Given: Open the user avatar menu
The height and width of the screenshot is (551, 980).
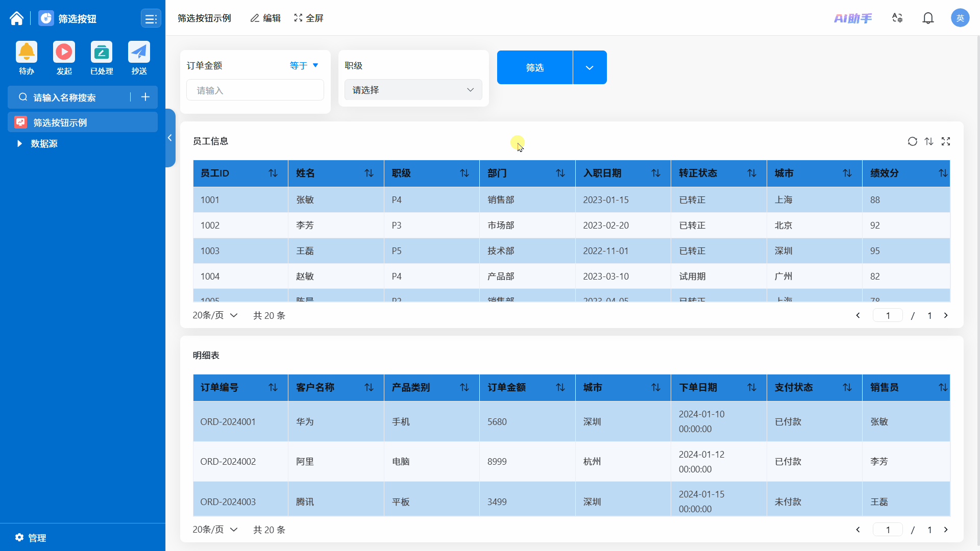Looking at the screenshot, I should (x=960, y=18).
